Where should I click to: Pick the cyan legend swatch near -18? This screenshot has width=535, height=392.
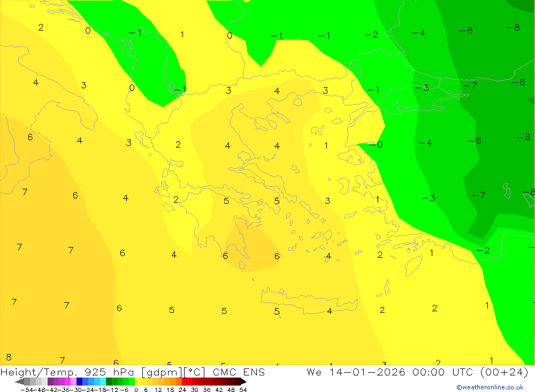103,381
